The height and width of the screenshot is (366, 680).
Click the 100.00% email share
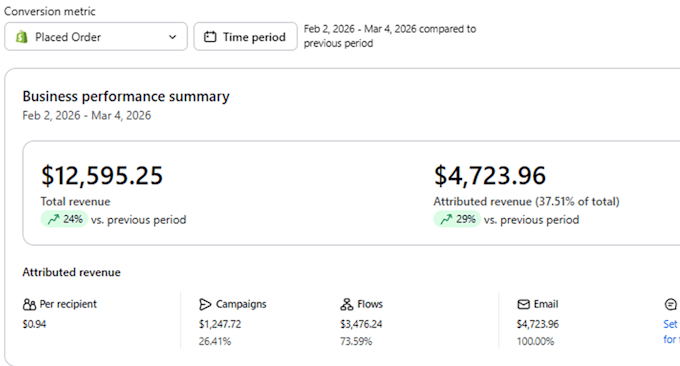[x=535, y=342]
